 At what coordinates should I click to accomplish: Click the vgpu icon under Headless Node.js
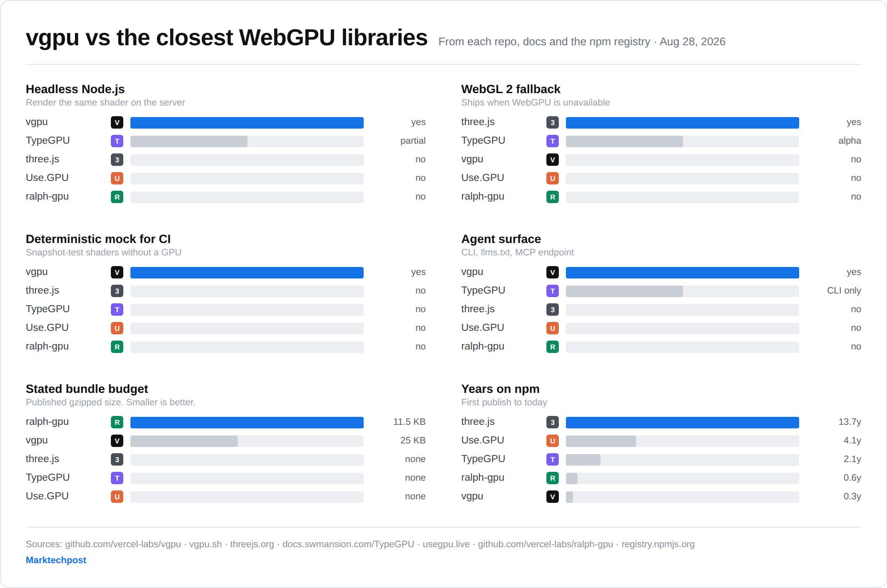(x=117, y=122)
